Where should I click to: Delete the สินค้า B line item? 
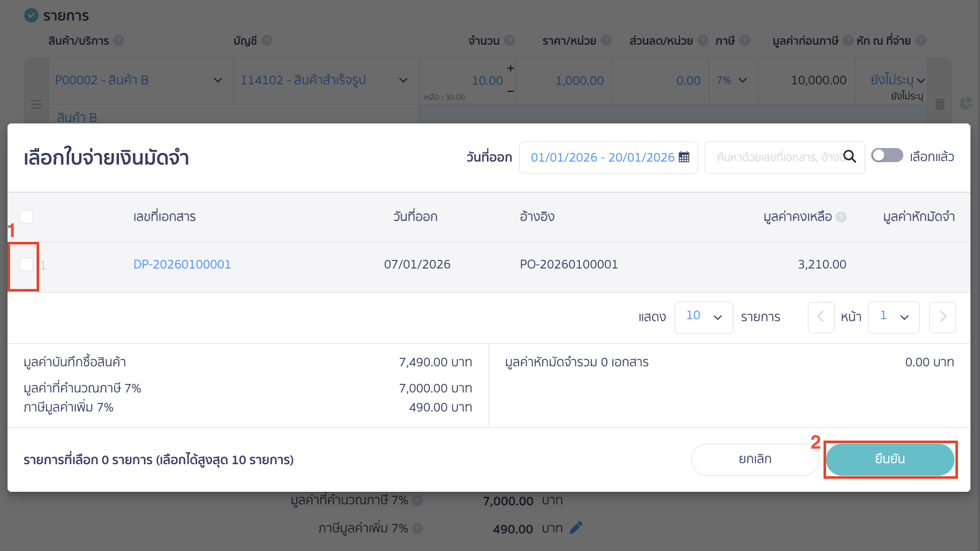(x=940, y=104)
